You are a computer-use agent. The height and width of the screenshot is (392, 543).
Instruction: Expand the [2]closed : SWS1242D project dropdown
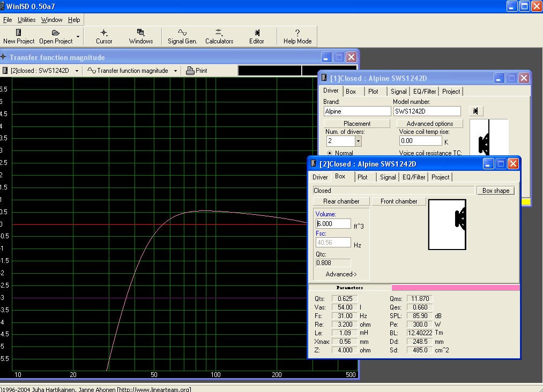pos(77,71)
